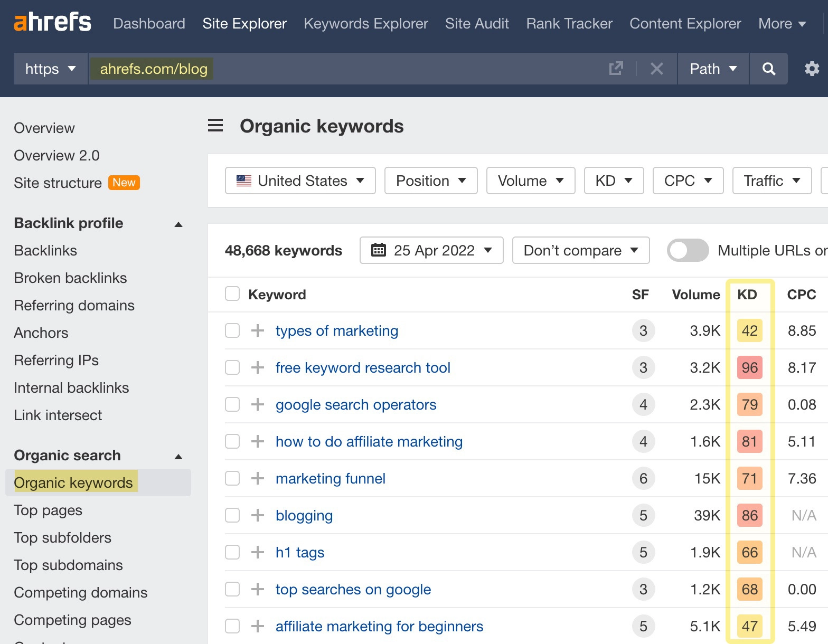Viewport: 828px width, 644px height.
Task: Check the how to do affiliate marketing row
Action: 232,441
